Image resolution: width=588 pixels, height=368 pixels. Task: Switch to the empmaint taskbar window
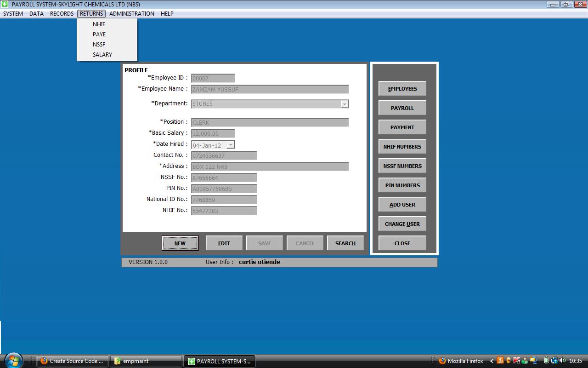coord(146,361)
